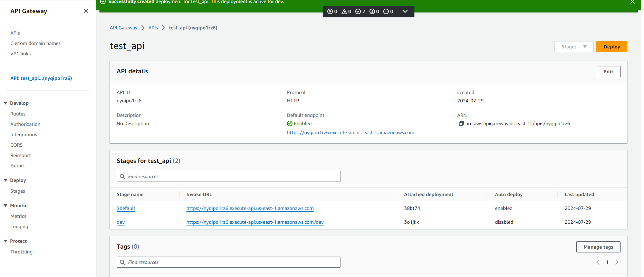Open Routes in the sidebar
The width and height of the screenshot is (644, 277).
[x=18, y=114]
